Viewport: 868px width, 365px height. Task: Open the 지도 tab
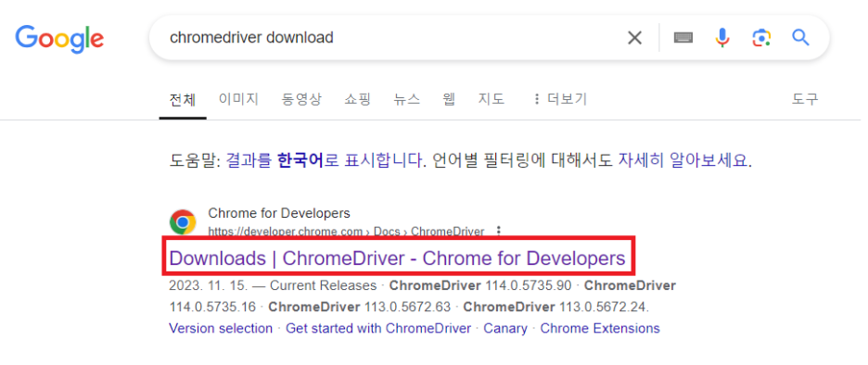(x=491, y=99)
